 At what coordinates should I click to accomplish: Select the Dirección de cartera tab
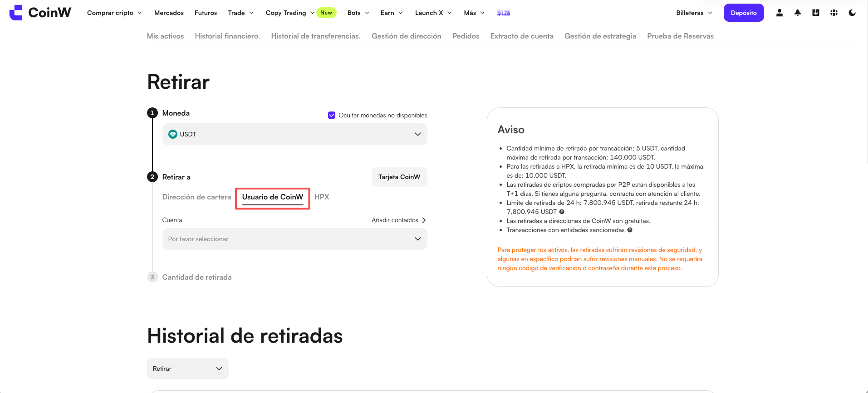[x=197, y=197]
